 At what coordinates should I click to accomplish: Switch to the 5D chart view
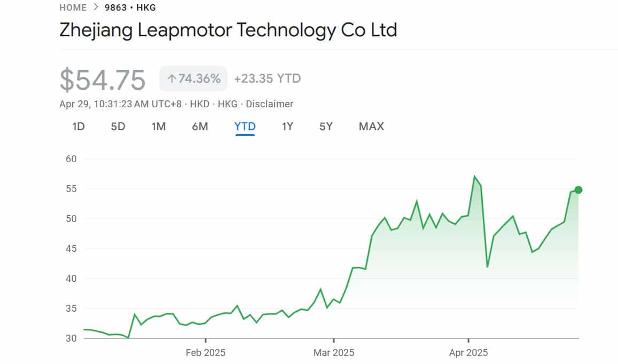[x=118, y=126]
